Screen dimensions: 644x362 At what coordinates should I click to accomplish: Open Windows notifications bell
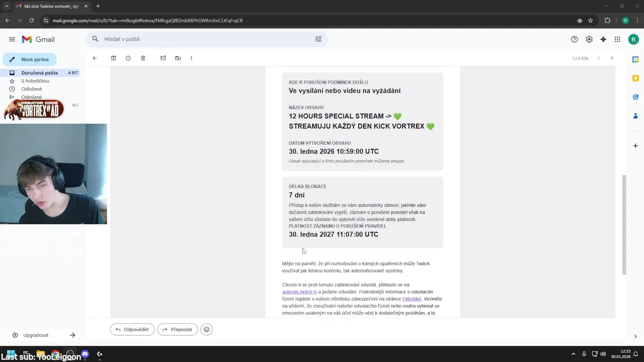pyautogui.click(x=636, y=354)
